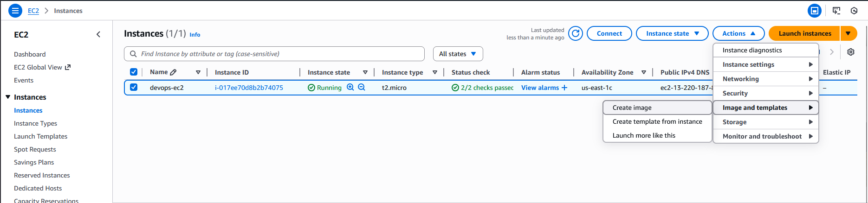Sort by Instance type column arrow
The image size is (868, 203).
coord(435,72)
